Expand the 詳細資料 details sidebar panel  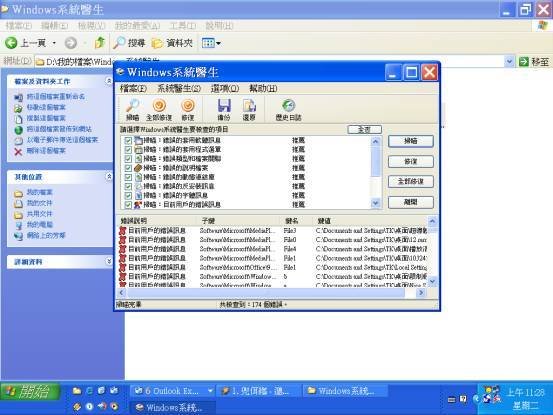pos(109,261)
